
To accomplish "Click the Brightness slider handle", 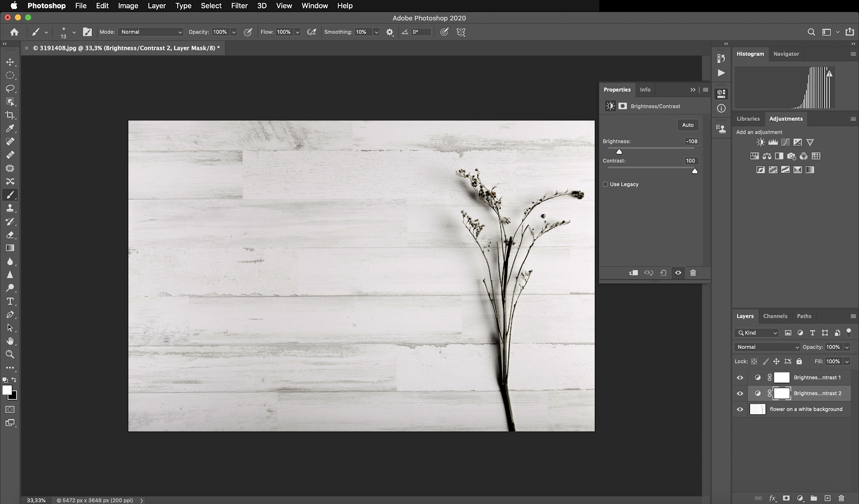I will click(x=619, y=152).
